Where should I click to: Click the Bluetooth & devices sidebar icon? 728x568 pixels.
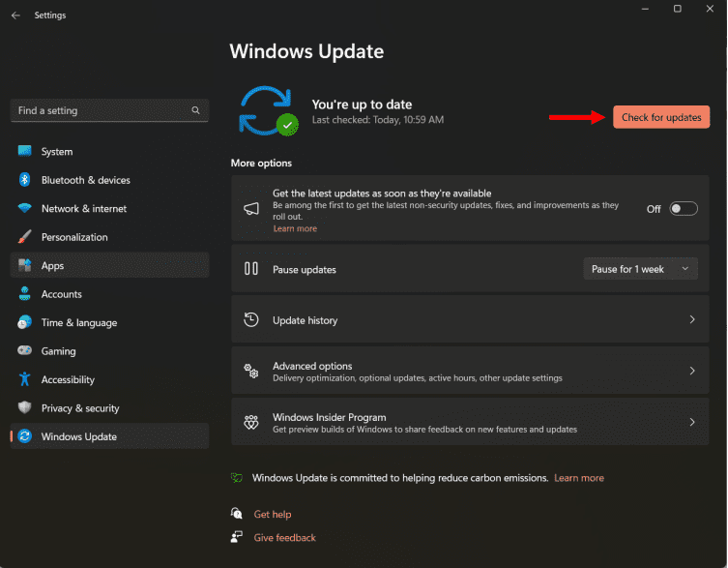[x=24, y=180]
